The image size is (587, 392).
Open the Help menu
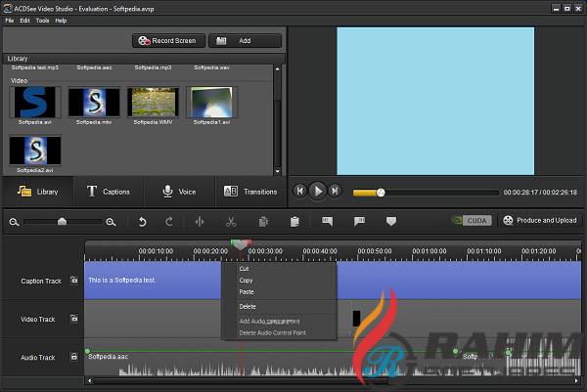[x=61, y=21]
